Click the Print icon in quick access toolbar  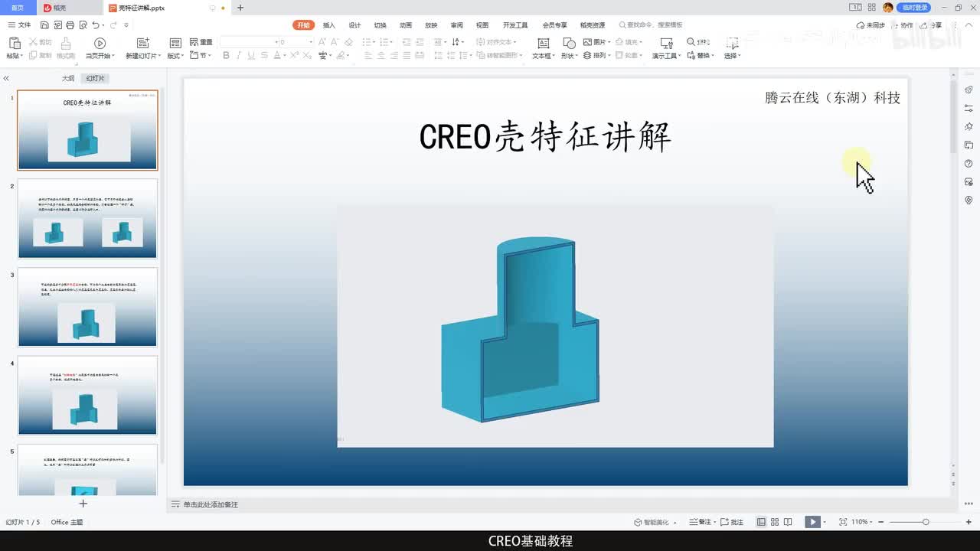(x=72, y=25)
